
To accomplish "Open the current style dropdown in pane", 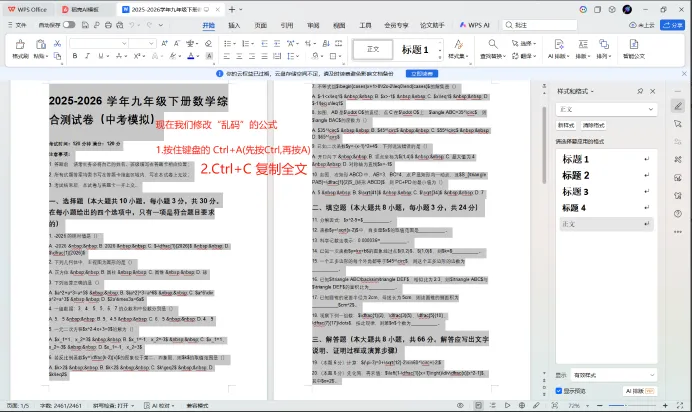I will tap(651, 109).
